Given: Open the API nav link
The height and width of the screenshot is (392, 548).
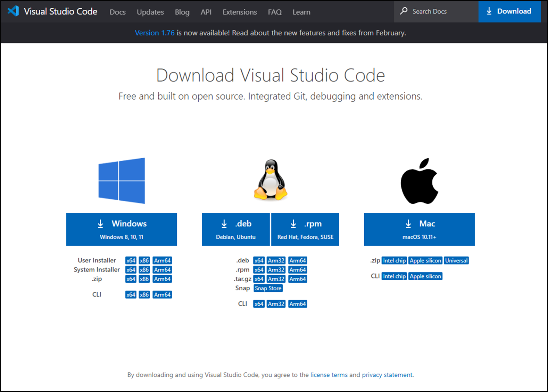Looking at the screenshot, I should coord(206,12).
